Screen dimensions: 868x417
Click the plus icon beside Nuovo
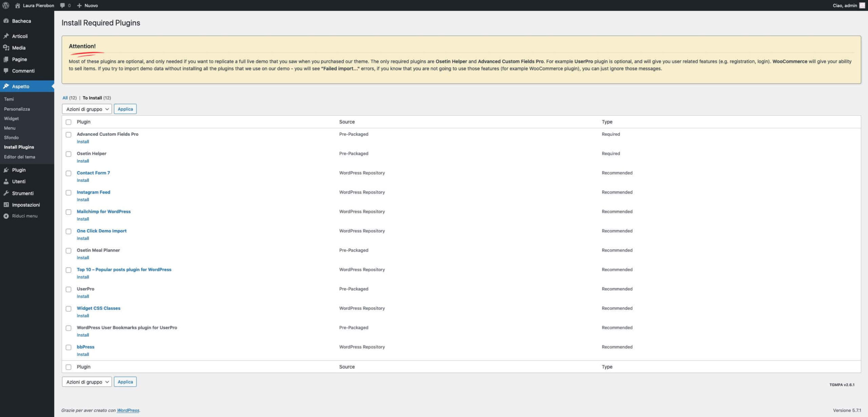79,5
